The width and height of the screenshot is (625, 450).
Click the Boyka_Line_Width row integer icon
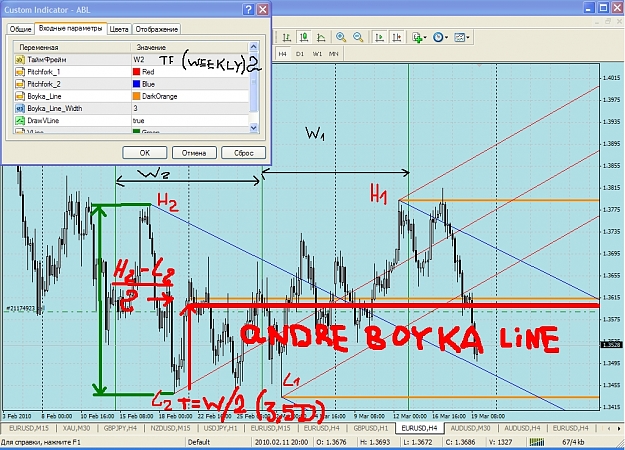point(20,108)
